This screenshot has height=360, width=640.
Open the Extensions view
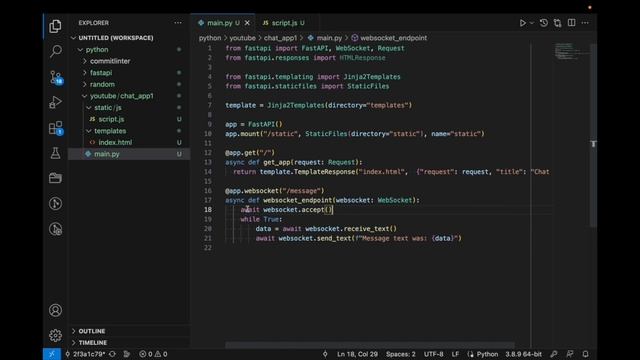click(56, 128)
